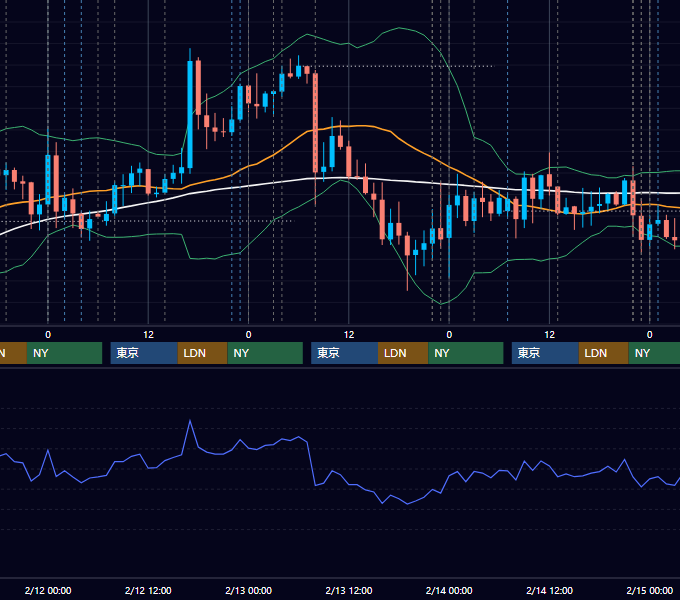Viewport: 680px width, 600px height.
Task: Click the 東京 session block on 2/12
Action: pos(144,353)
